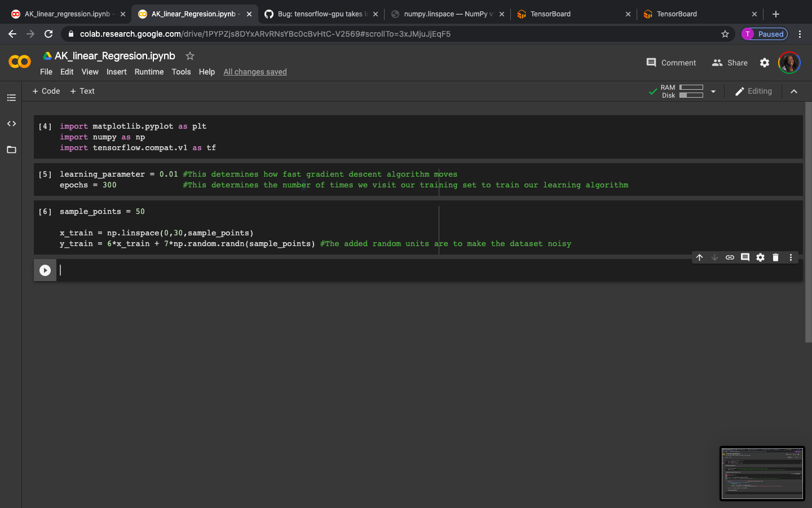Add a comment to the current cell
This screenshot has width=812, height=508.
click(x=745, y=257)
